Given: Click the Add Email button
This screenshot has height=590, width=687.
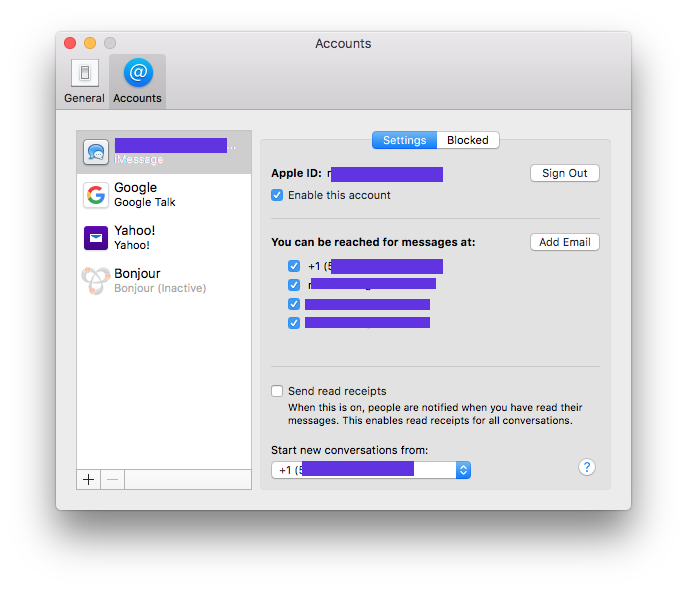Looking at the screenshot, I should pos(565,242).
